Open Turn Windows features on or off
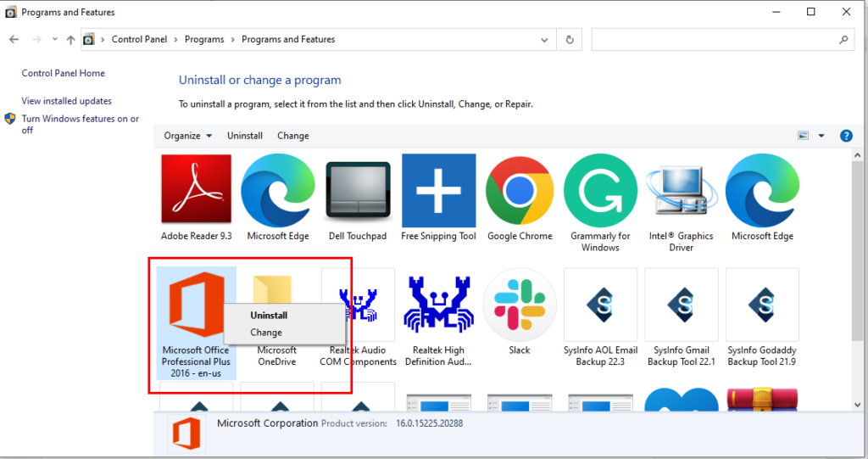Viewport: 868px width, 459px height. [81, 124]
